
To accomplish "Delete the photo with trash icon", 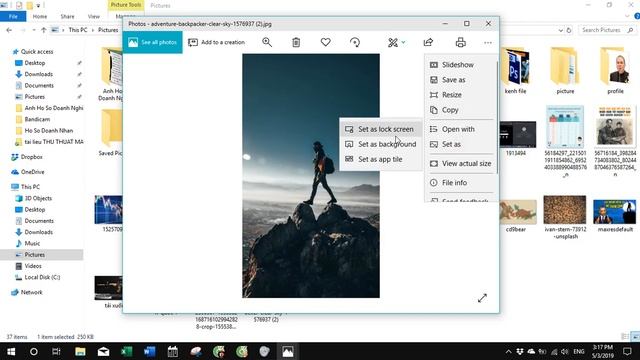I will pos(296,42).
